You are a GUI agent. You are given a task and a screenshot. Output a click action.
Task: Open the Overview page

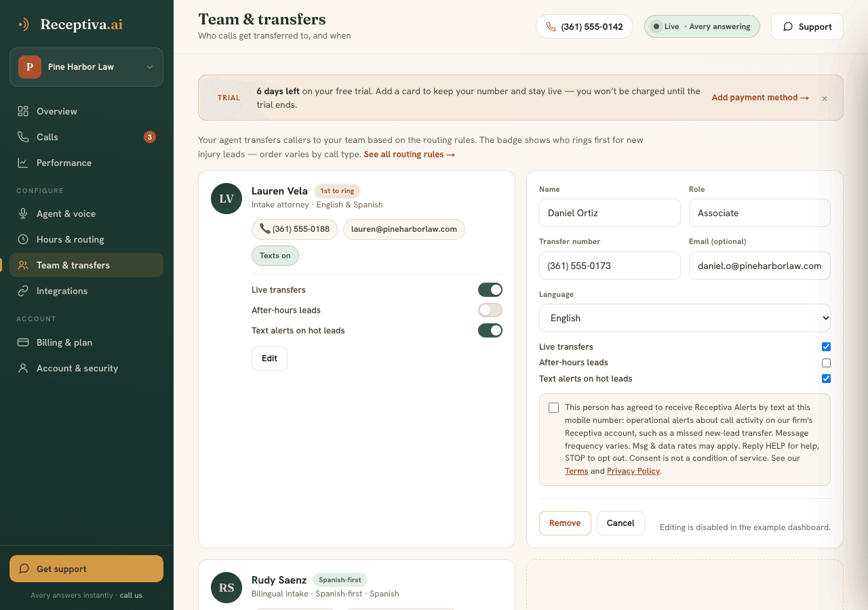pos(86,111)
